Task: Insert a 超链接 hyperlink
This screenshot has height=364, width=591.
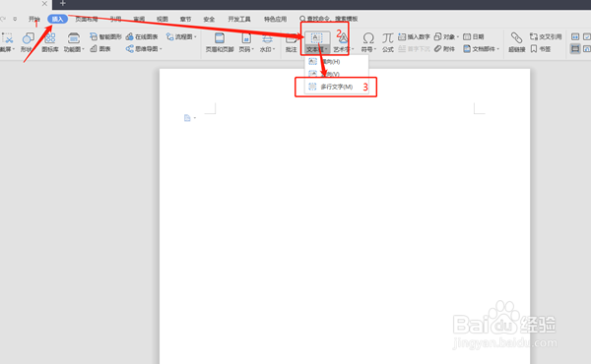Action: click(x=516, y=42)
